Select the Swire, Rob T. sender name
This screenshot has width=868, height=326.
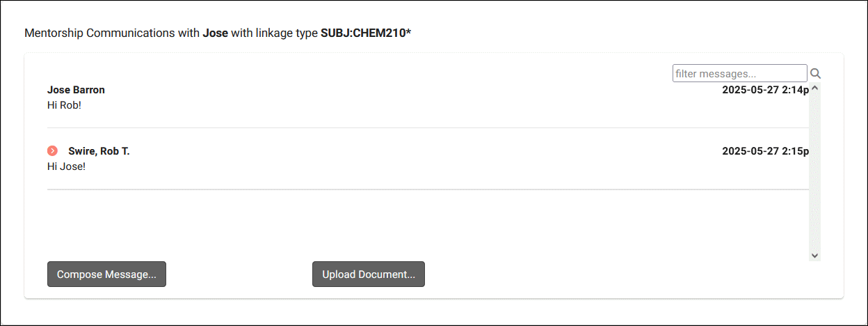pyautogui.click(x=99, y=151)
